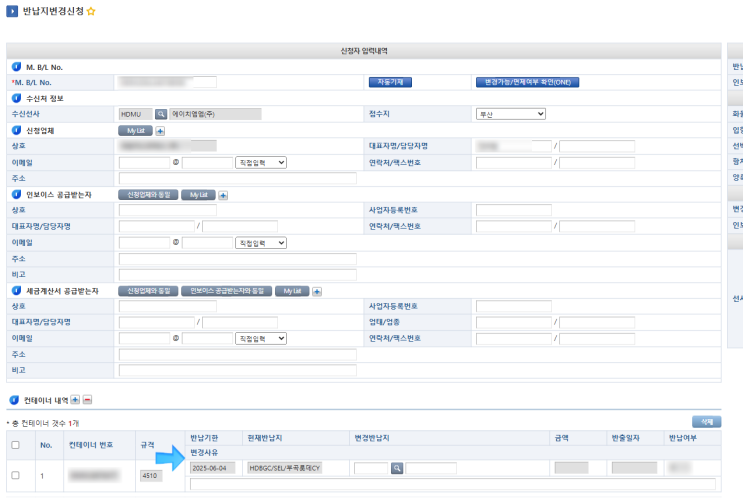This screenshot has width=743, height=499.
Task: Open 신청업체 email domain 직접입력 dropdown
Action: 261,163
